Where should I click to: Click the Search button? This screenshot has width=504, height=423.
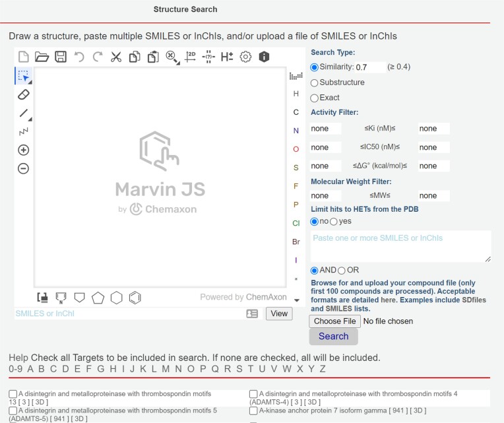pyautogui.click(x=333, y=337)
